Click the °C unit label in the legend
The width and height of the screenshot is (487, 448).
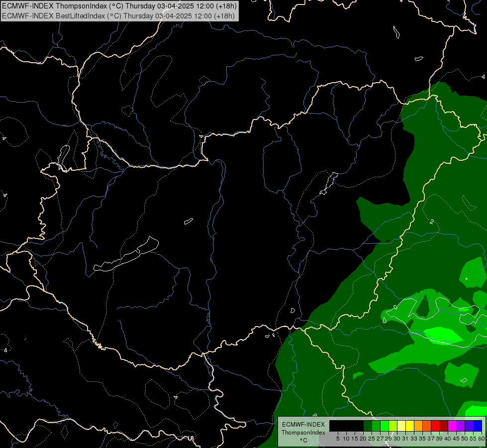(x=304, y=441)
